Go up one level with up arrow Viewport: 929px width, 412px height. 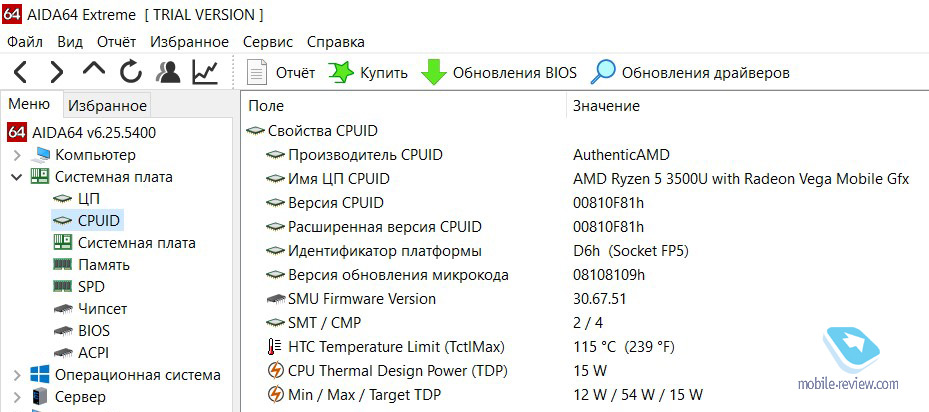pos(94,71)
